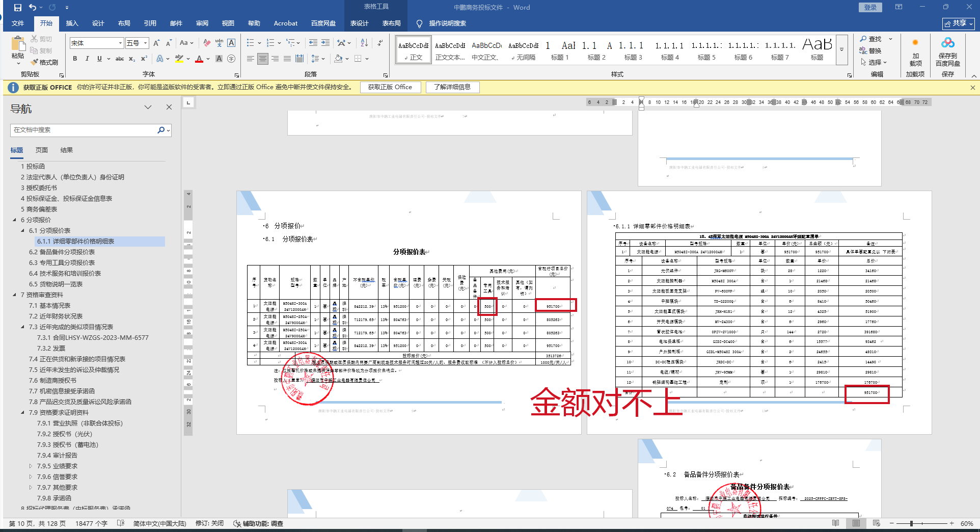Click the 获取正版 Office button
This screenshot has height=532, width=980.
point(390,87)
